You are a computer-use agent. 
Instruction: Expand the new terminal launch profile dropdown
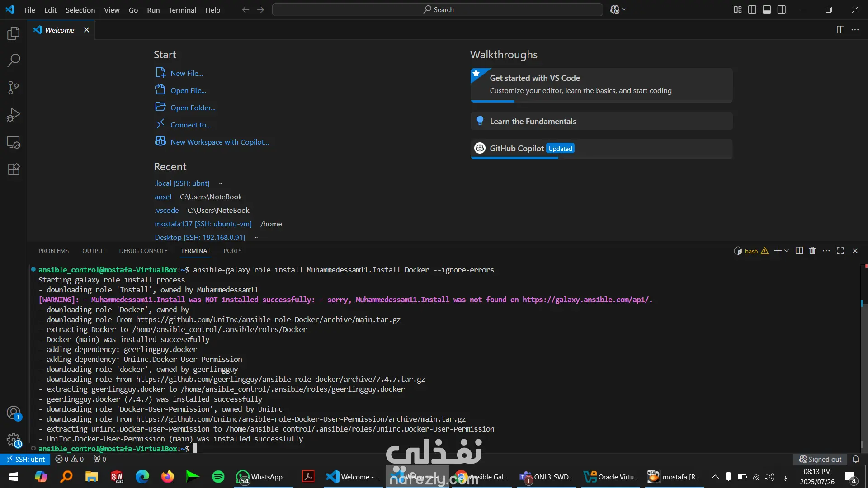click(787, 251)
